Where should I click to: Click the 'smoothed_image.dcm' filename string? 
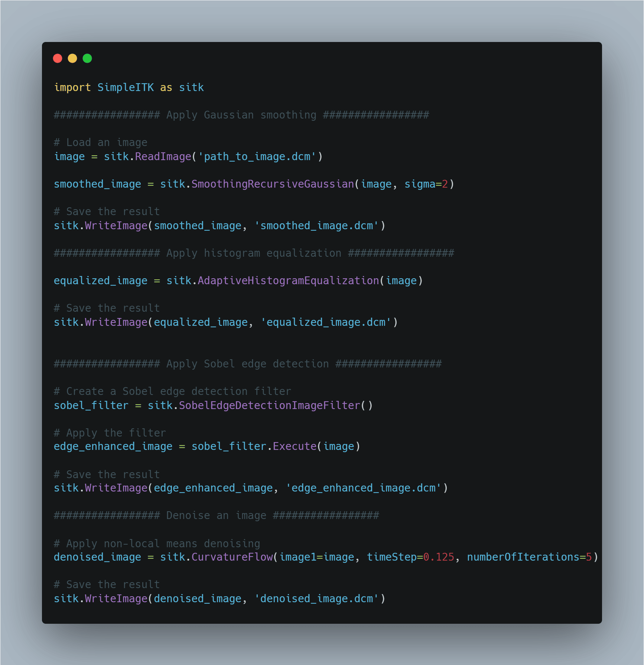[x=316, y=226]
